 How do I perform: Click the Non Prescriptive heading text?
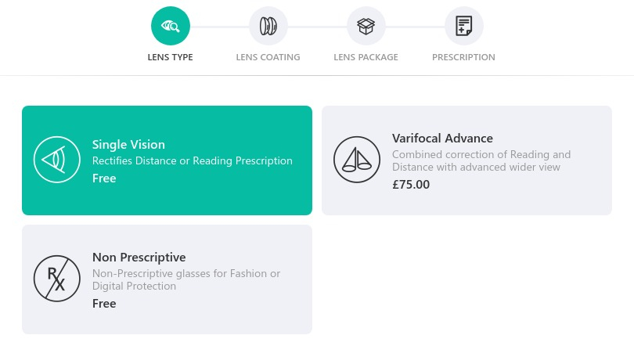139,258
